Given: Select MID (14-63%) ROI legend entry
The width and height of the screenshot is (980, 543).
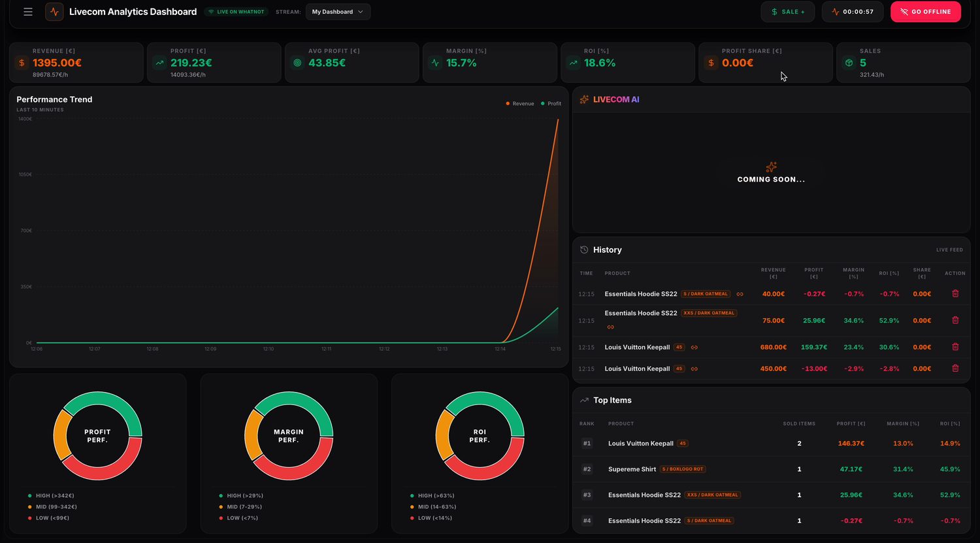Looking at the screenshot, I should 433,506.
